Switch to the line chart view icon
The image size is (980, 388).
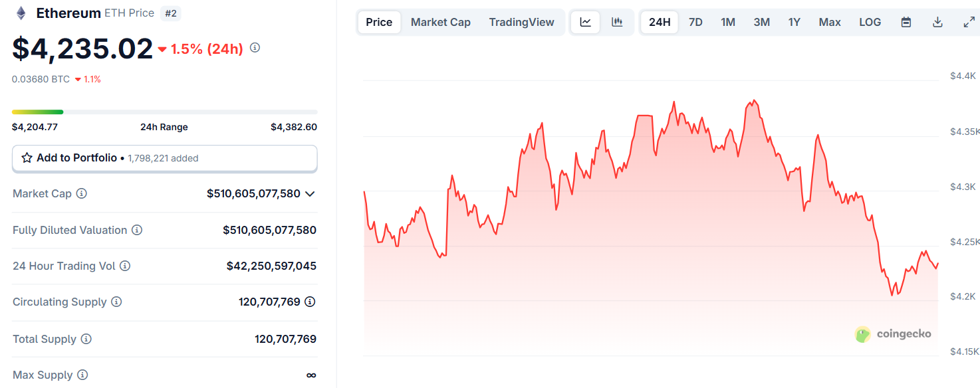click(x=586, y=22)
